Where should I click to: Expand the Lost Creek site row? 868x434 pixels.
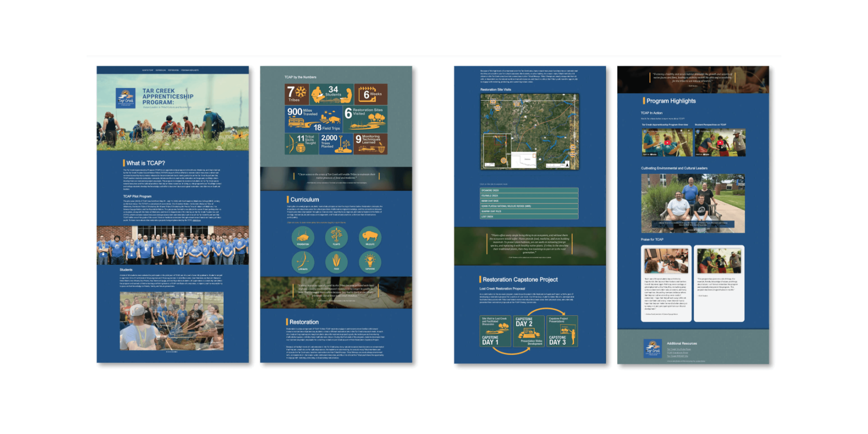coord(529,217)
